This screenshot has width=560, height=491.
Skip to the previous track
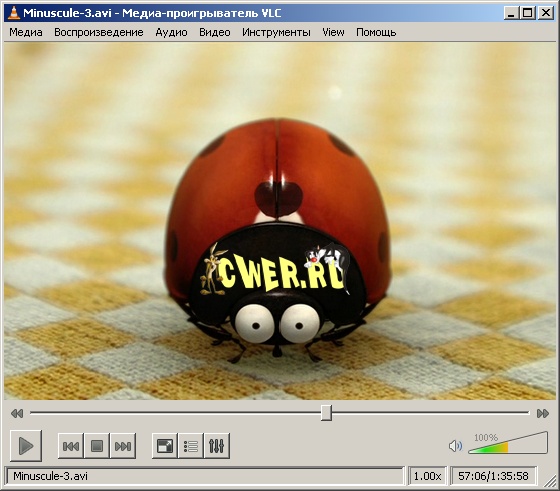71,446
